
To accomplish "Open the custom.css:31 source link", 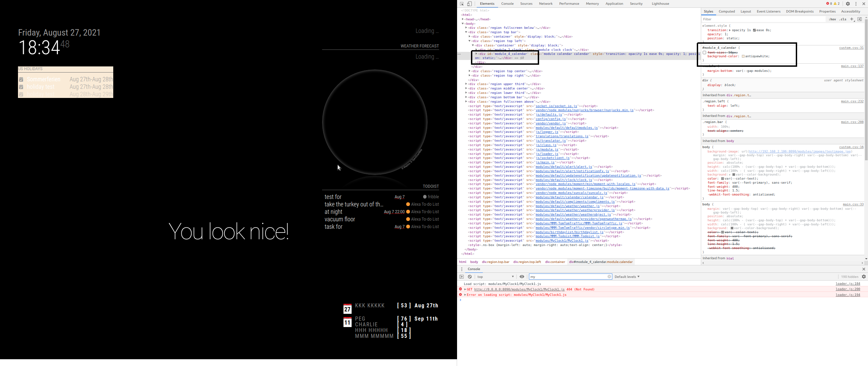I will [851, 48].
